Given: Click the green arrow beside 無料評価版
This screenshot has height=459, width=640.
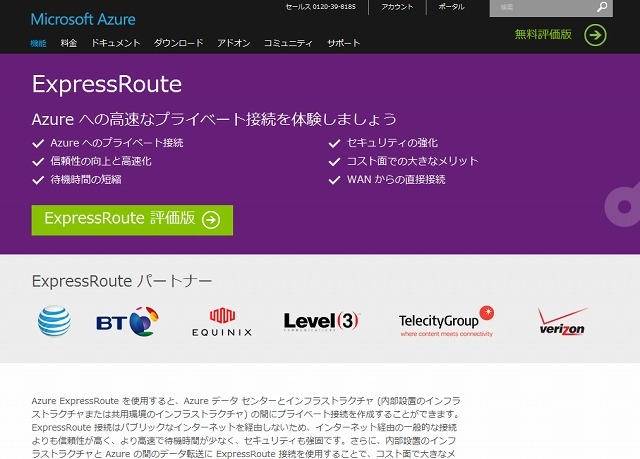Looking at the screenshot, I should (595, 35).
